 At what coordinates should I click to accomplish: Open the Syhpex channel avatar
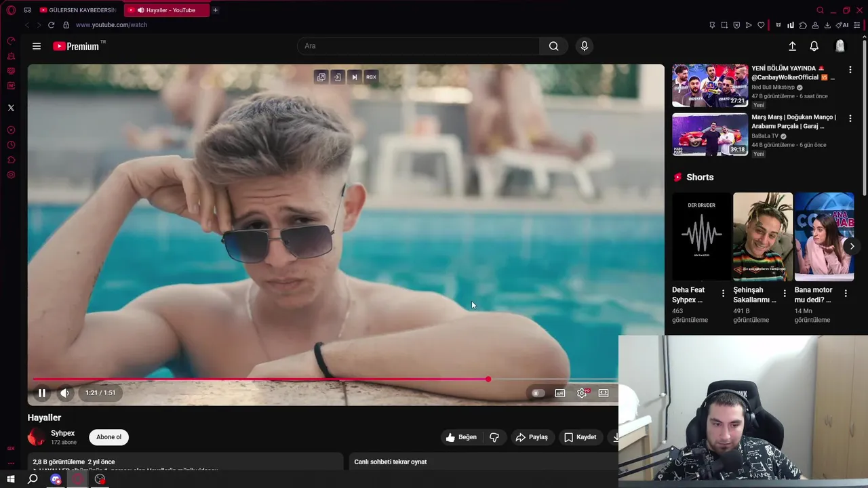36,437
